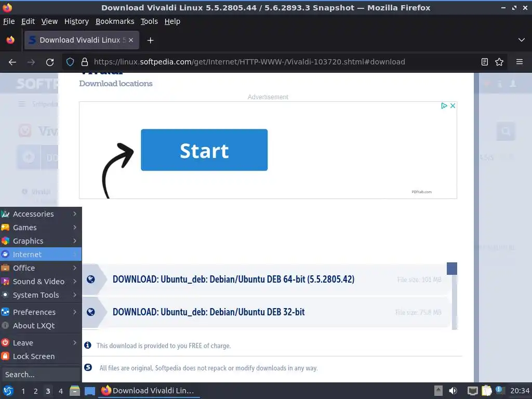List all tabs dropdown arrow
Viewport: 532px width, 399px height.
pos(522,40)
